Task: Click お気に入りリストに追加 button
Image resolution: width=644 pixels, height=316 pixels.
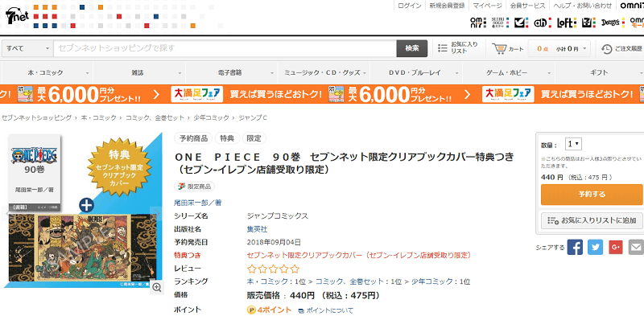Action: tap(592, 220)
